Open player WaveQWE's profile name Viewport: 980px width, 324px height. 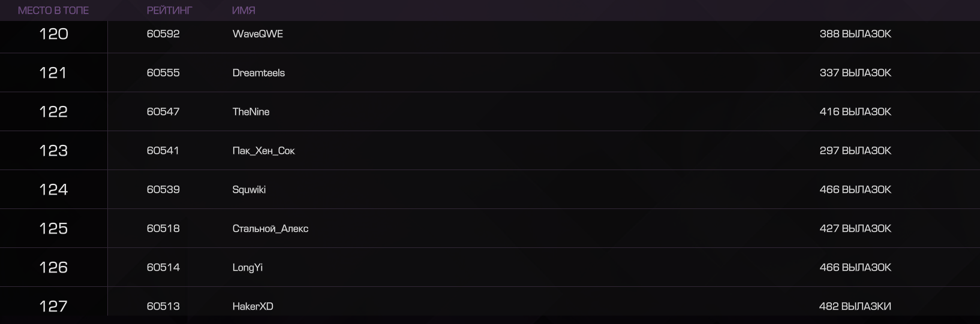[x=258, y=34]
